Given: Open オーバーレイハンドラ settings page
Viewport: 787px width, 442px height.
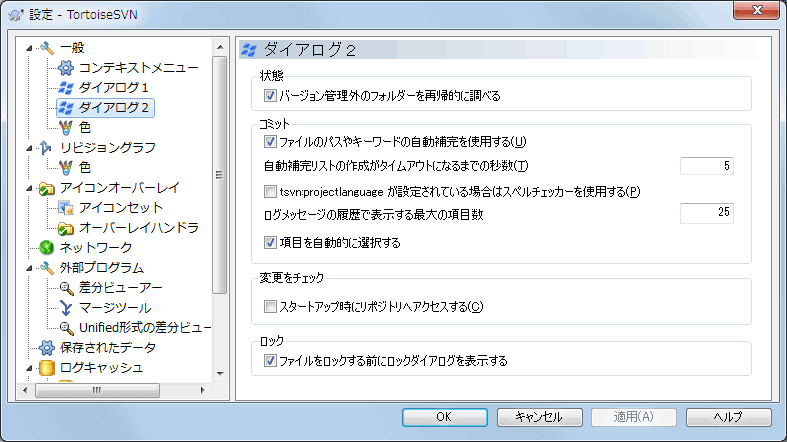Looking at the screenshot, I should click(x=139, y=228).
